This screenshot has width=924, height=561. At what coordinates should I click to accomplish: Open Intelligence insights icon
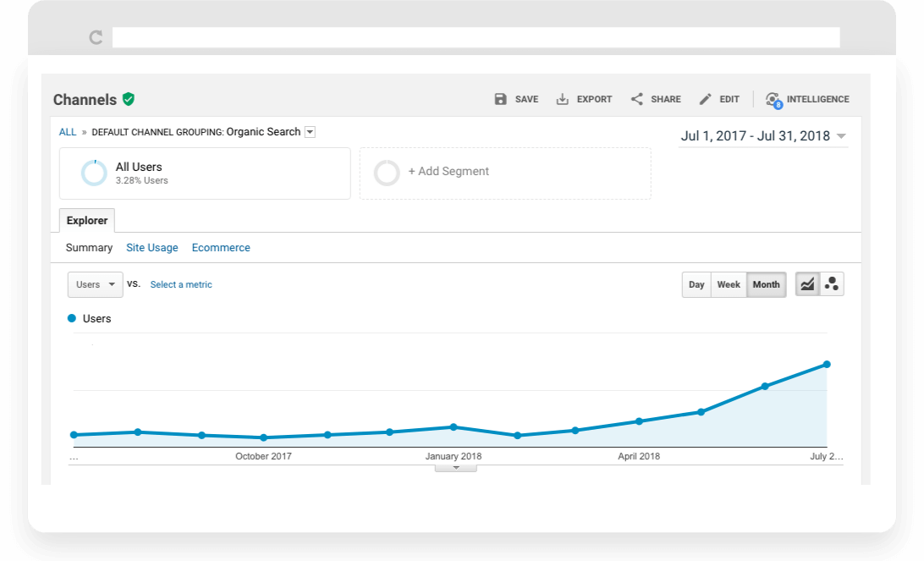[773, 100]
